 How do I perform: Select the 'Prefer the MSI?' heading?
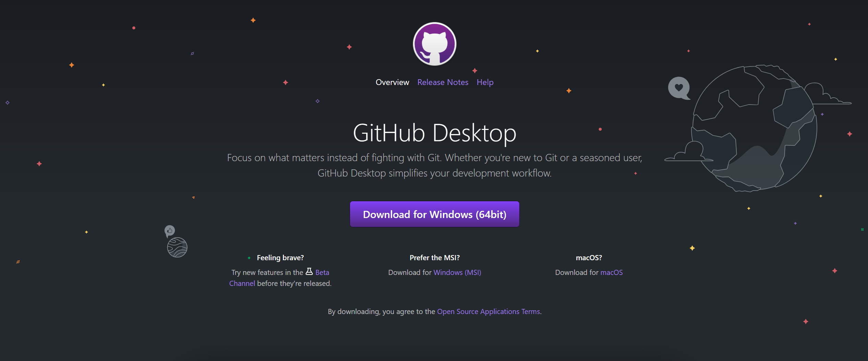(434, 258)
